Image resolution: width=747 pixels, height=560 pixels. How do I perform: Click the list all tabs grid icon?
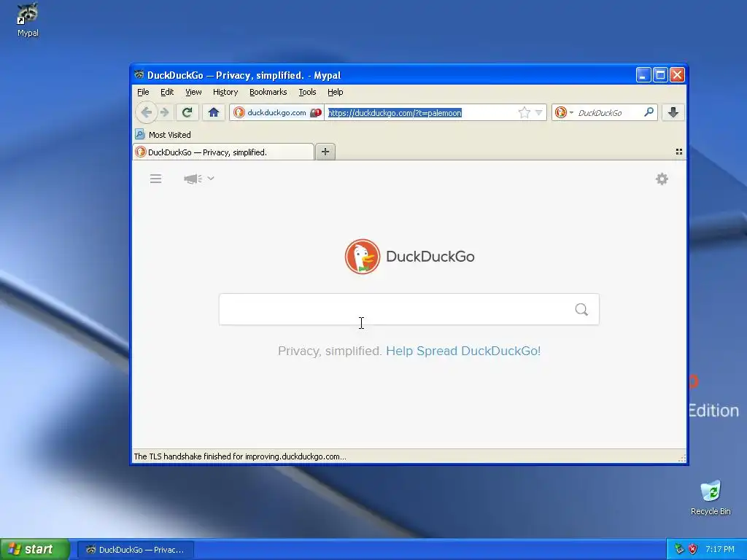tap(679, 152)
